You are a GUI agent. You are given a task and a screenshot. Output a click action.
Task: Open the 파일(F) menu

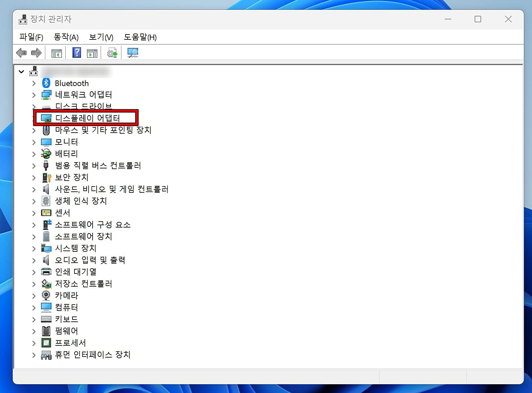(x=31, y=37)
